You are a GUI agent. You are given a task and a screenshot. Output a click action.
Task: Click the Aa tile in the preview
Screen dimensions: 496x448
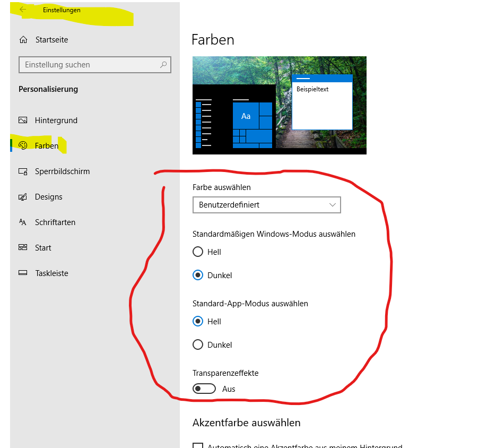tap(246, 116)
